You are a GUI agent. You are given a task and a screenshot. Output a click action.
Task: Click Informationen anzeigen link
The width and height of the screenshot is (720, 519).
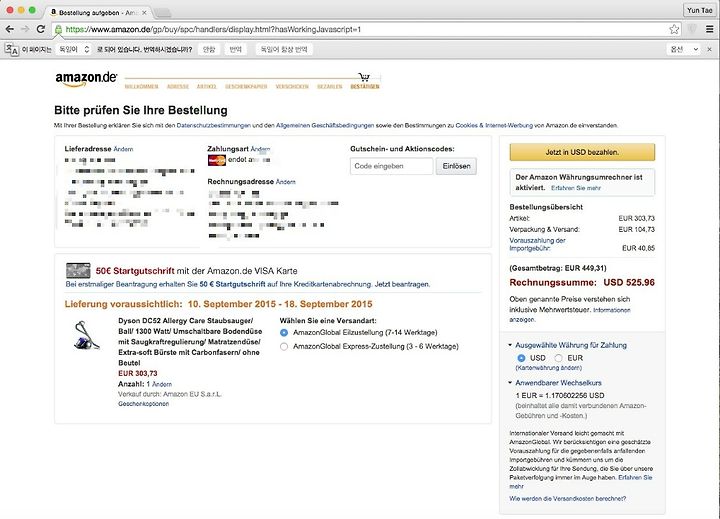570,315
